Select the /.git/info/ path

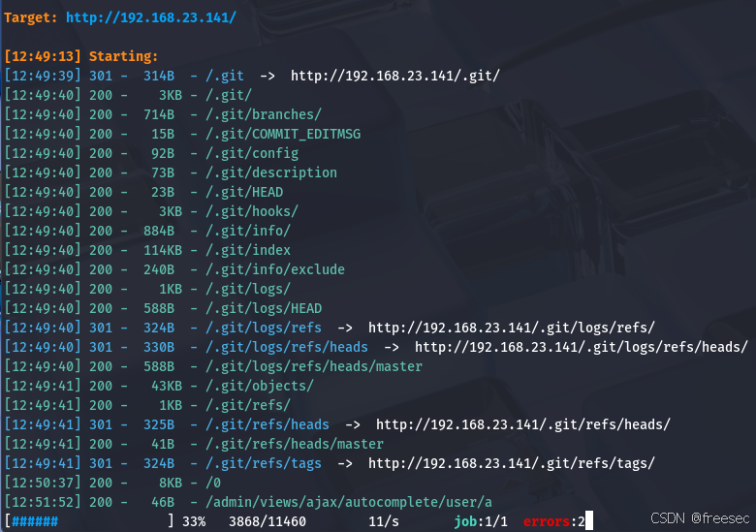[248, 231]
